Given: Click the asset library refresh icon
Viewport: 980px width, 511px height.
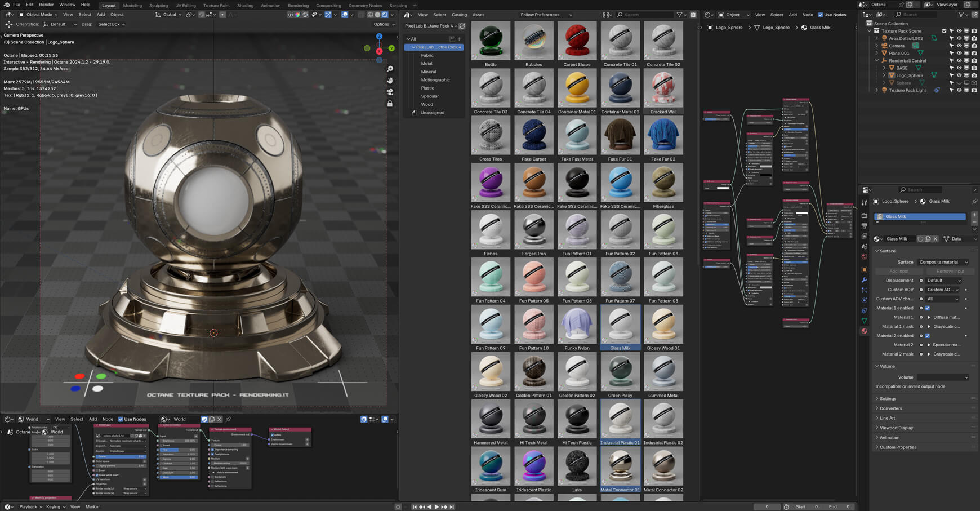Looking at the screenshot, I should point(462,26).
